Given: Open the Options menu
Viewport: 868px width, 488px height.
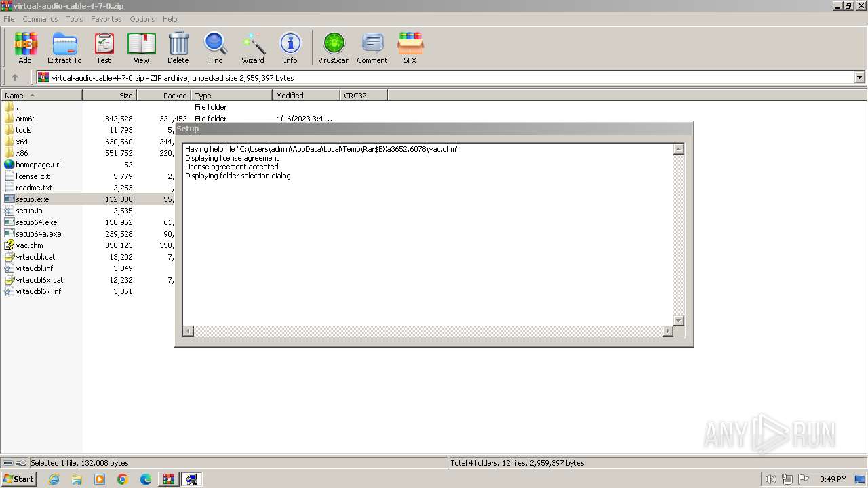Looking at the screenshot, I should pyautogui.click(x=142, y=19).
